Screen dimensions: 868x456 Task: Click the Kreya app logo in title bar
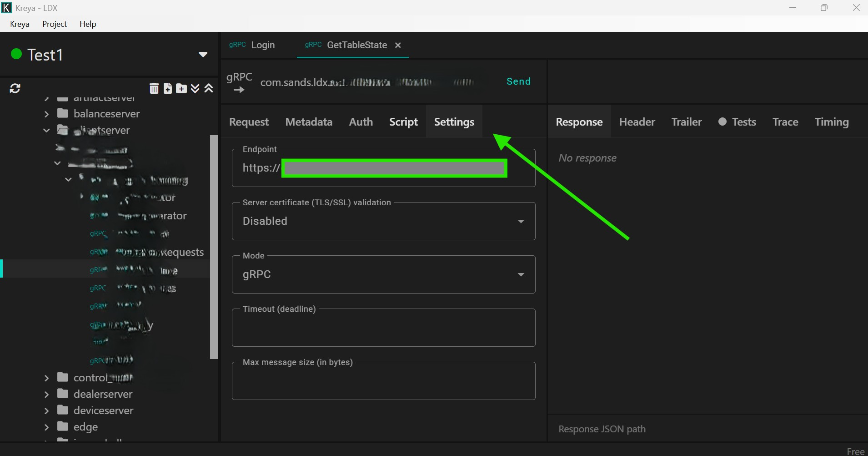(x=6, y=8)
